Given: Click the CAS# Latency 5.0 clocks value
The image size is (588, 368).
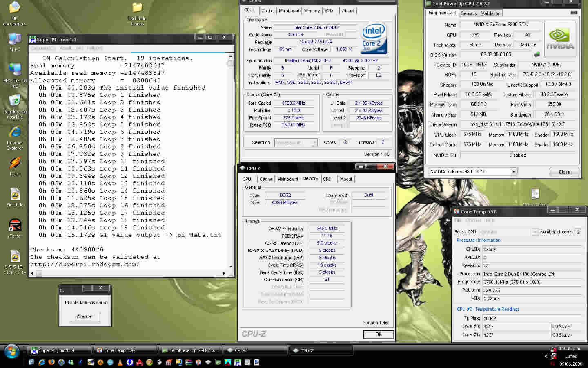Looking at the screenshot, I should pyautogui.click(x=327, y=243).
